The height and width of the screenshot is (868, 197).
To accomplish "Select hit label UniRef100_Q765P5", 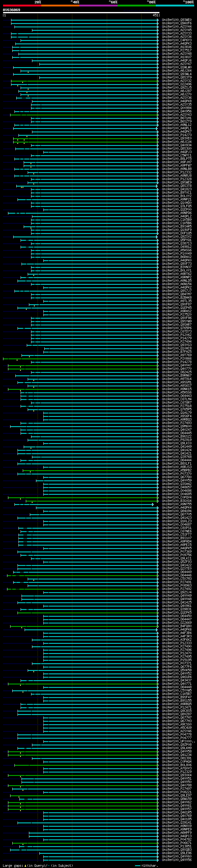I will click(177, 410).
